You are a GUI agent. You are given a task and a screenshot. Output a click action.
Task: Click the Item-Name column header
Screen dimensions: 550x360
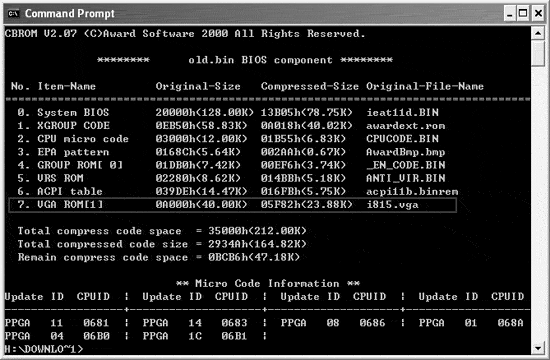[67, 86]
